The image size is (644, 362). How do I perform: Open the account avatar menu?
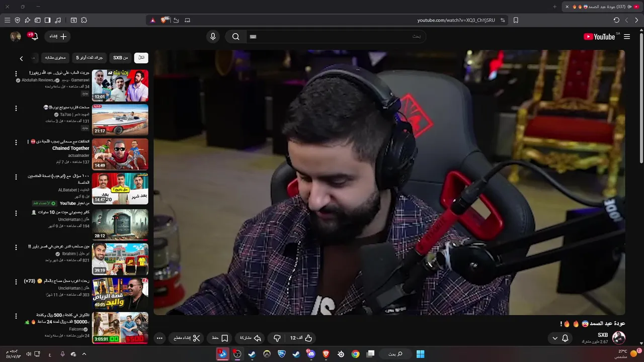(x=16, y=36)
